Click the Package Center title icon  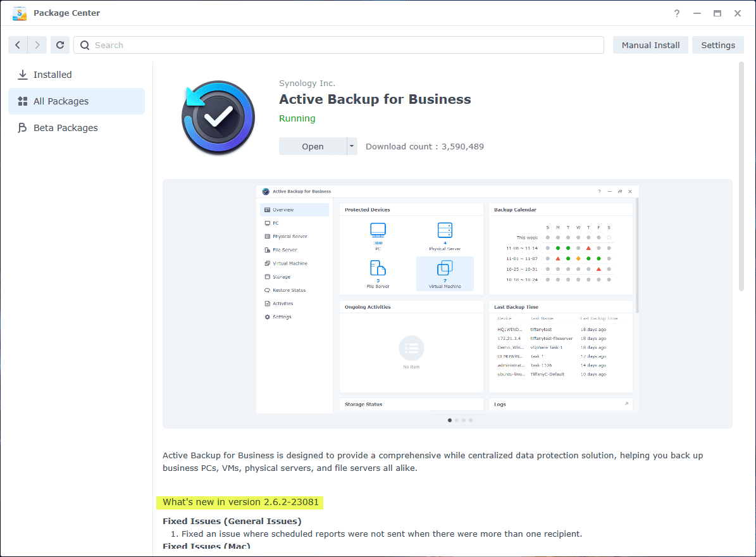click(19, 13)
